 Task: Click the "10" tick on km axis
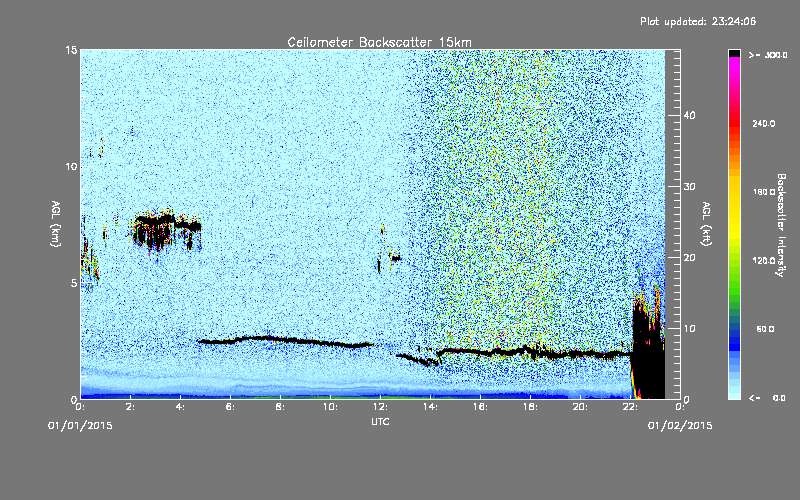[x=71, y=167]
